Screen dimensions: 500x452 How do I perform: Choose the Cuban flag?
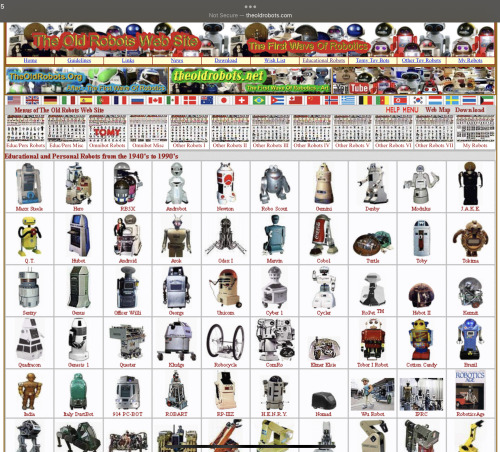(277, 100)
